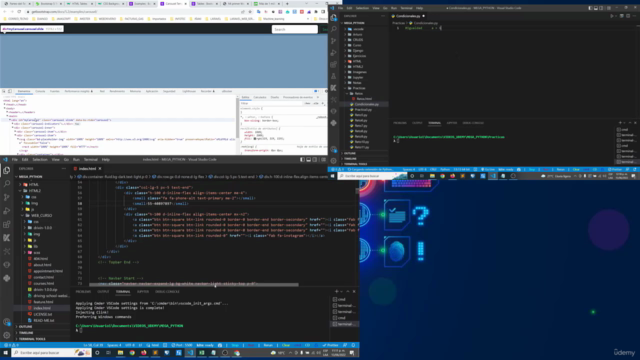Screen dimensions: 640x360
Task: Expand TERMINAL TOOLS in the index.html window
Action: (32, 339)
